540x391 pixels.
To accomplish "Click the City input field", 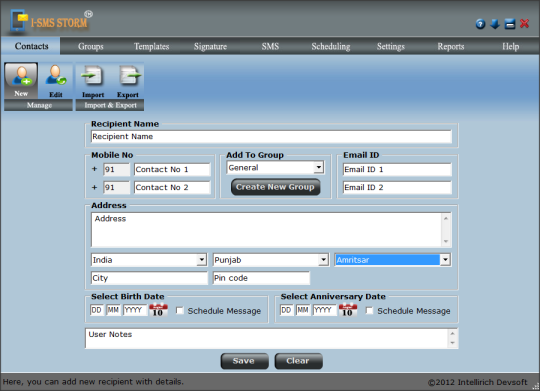I will tap(149, 278).
